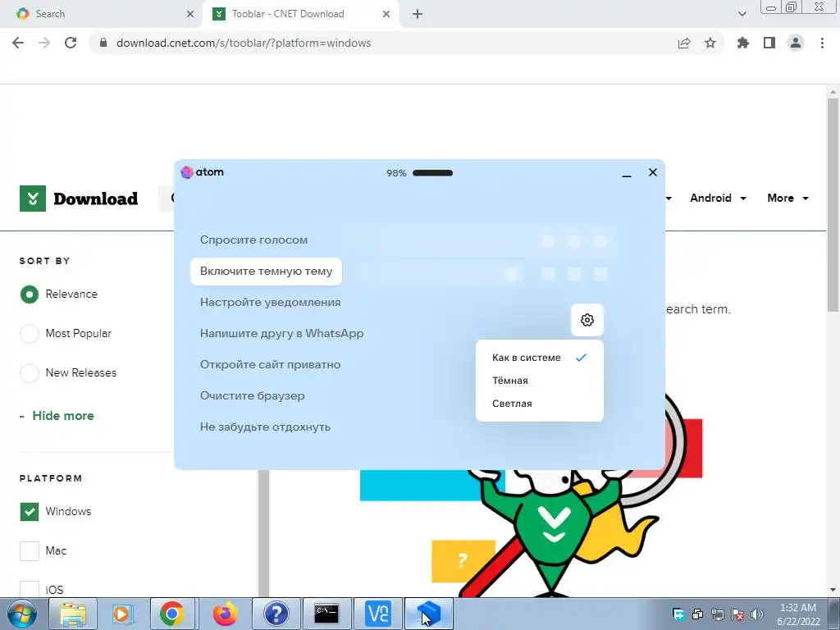Open the Chrome tab search chevron
Viewport: 840px width, 630px height.
coord(742,14)
